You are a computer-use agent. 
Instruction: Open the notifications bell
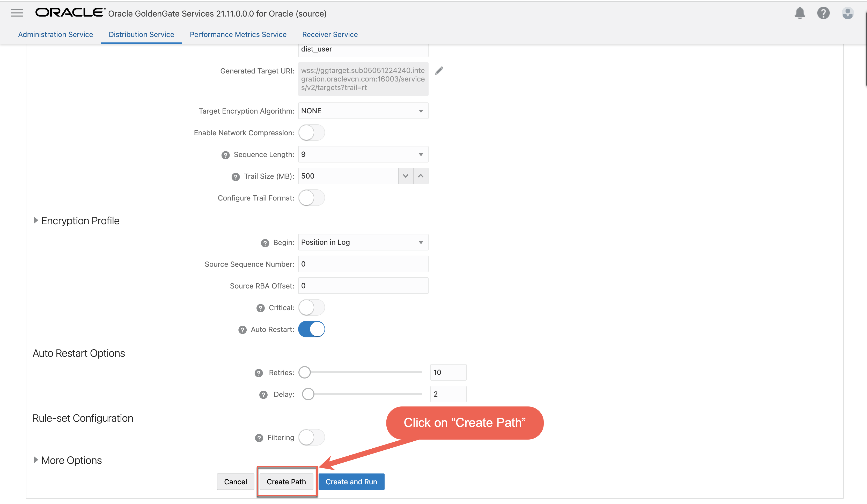coord(800,13)
